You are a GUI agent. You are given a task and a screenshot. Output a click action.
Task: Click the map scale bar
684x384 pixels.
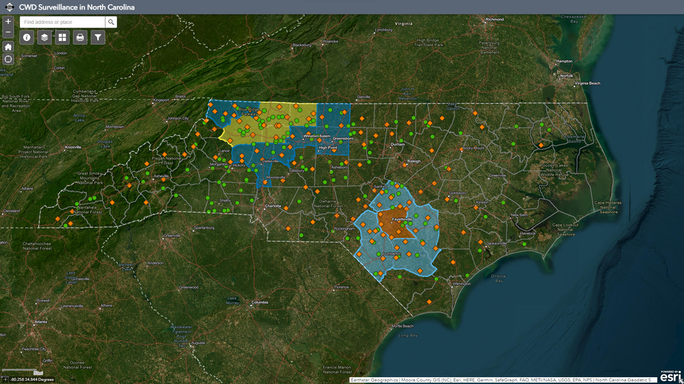(x=23, y=372)
